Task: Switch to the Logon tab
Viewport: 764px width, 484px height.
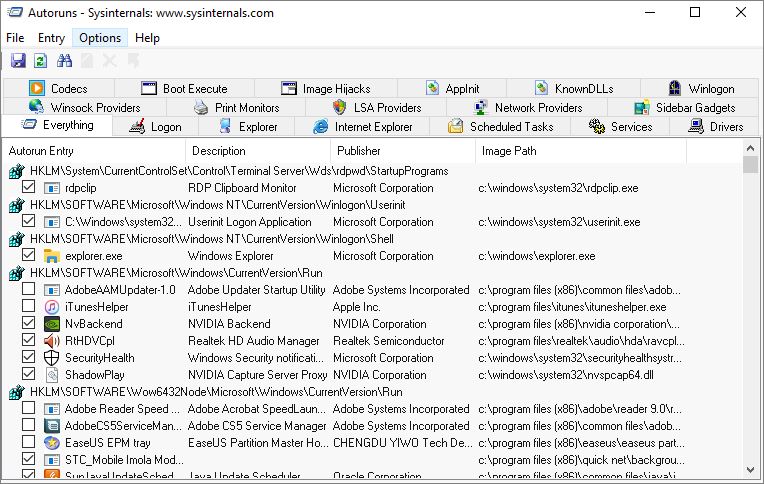Action: coord(155,127)
